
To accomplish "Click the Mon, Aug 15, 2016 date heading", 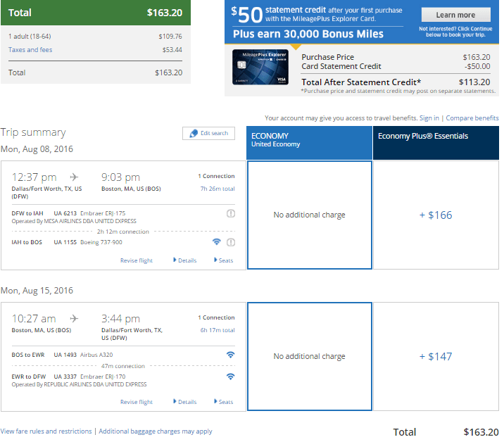I will point(37,291).
